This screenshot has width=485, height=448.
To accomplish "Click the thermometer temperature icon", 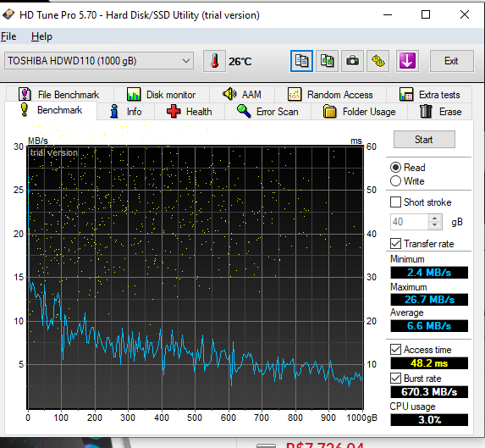I will [x=214, y=61].
